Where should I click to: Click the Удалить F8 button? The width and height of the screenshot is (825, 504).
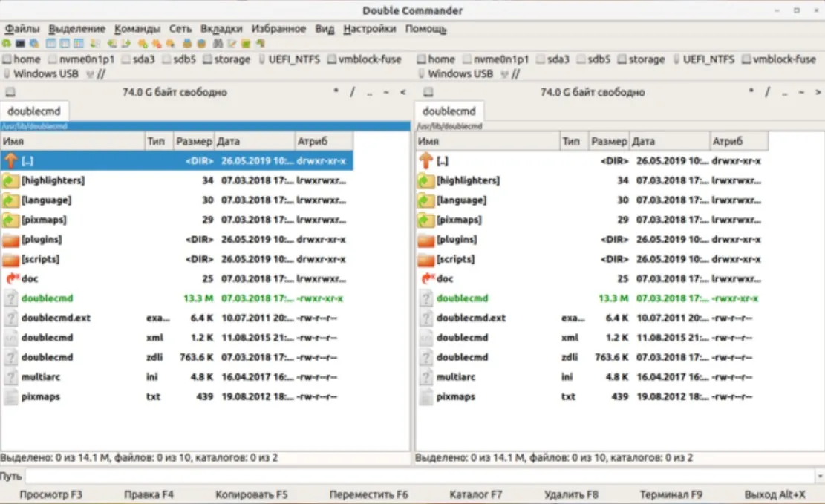[571, 494]
